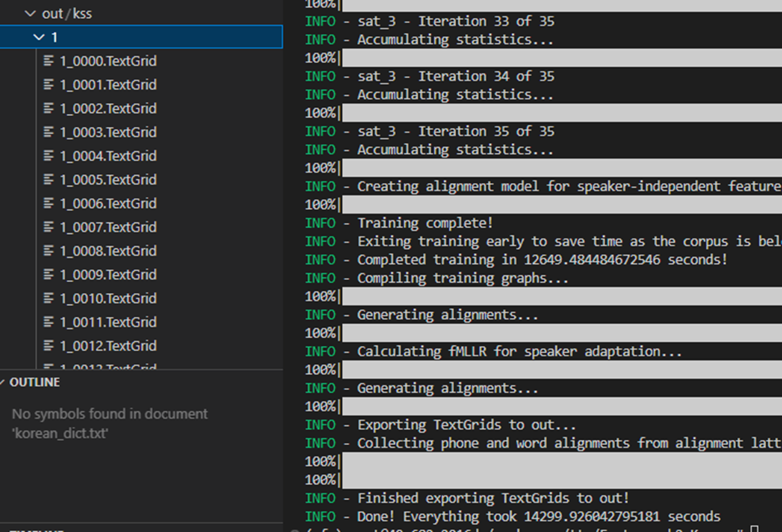Open 1_0001.TextGrid file
Viewport: 782px width, 532px height.
(108, 85)
